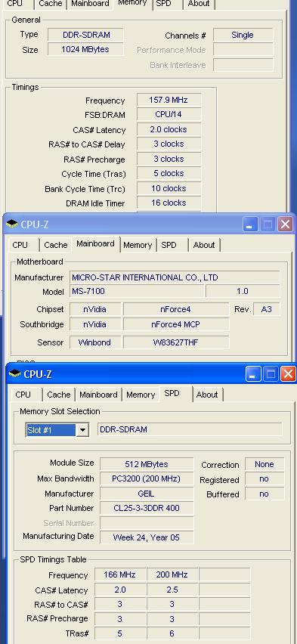This screenshot has height=644, width=297.
Task: Open Mainboard tab in the top Memory window
Action: (91, 4)
